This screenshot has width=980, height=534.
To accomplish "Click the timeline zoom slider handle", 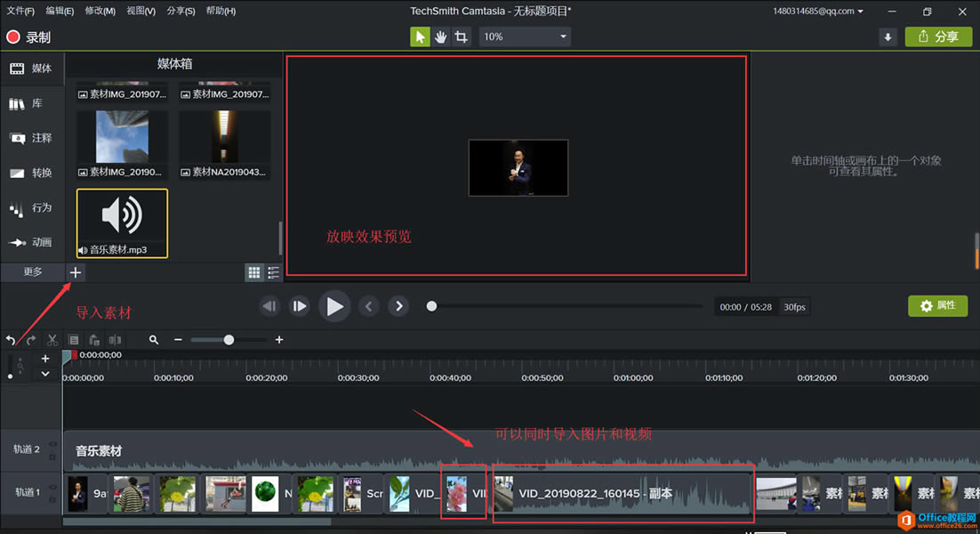I will (229, 340).
